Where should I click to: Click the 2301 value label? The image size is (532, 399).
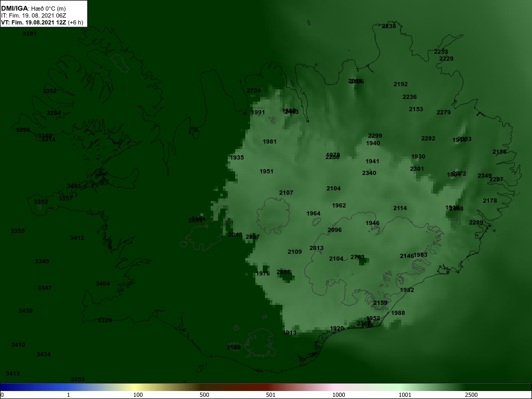pyautogui.click(x=417, y=169)
